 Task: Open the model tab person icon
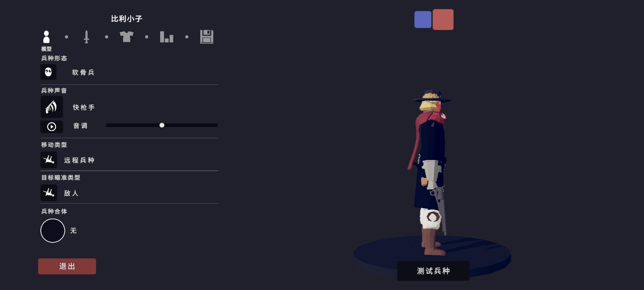[46, 37]
